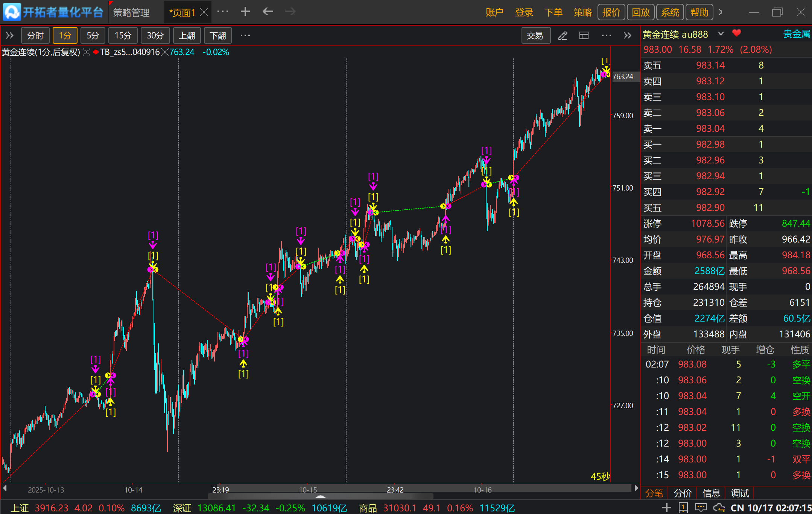812x514 pixels.
Task: Click the panel layout icon
Action: click(584, 36)
